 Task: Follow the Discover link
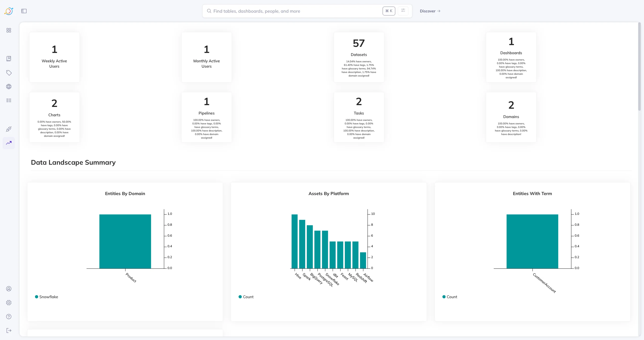click(x=430, y=11)
